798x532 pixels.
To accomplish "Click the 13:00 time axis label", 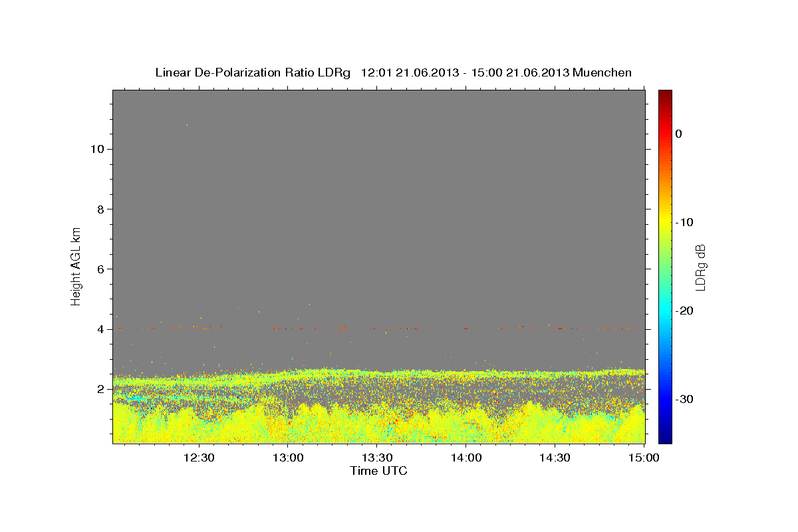I will tap(287, 458).
